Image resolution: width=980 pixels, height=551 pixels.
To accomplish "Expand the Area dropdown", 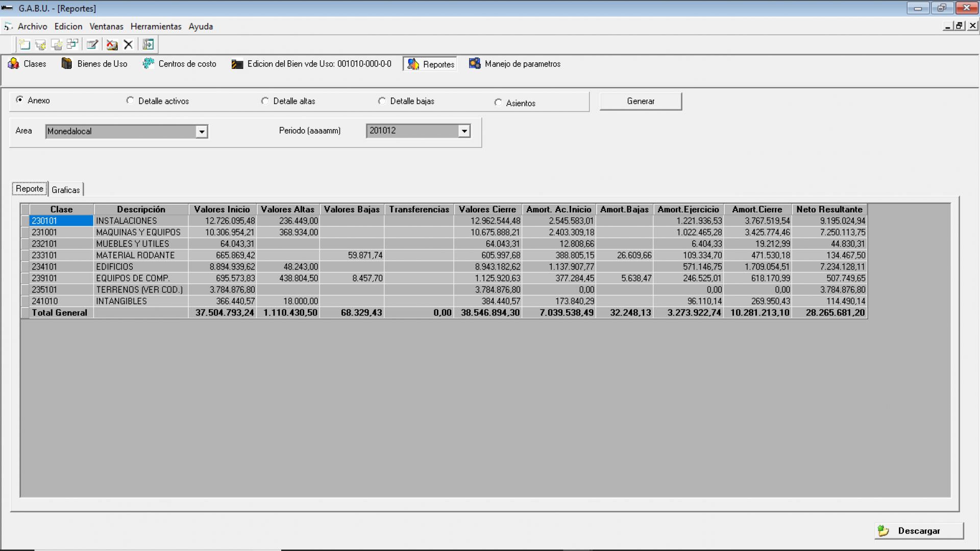I will click(x=202, y=132).
